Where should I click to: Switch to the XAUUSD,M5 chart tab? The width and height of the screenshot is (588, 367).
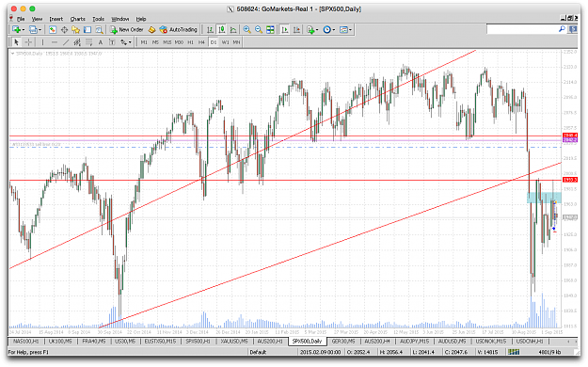coord(233,341)
